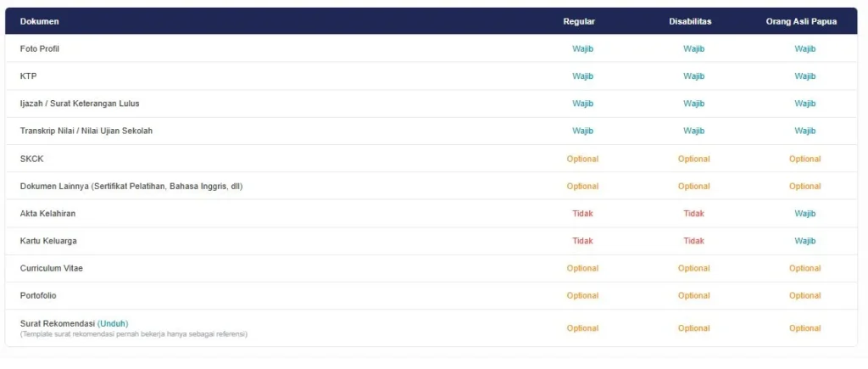Select the Foto Profil row label
Screen dimensions: 868x369
[39, 48]
